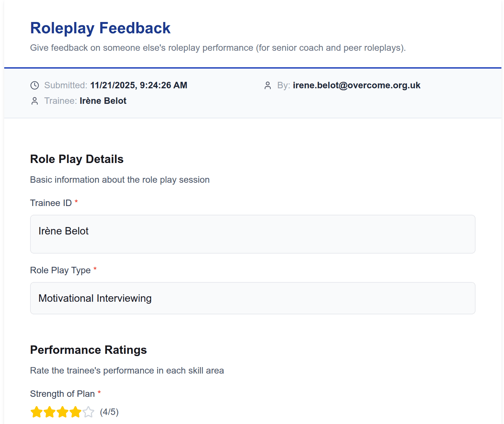
Task: Set Strength of Plan to two stars
Action: coord(50,412)
